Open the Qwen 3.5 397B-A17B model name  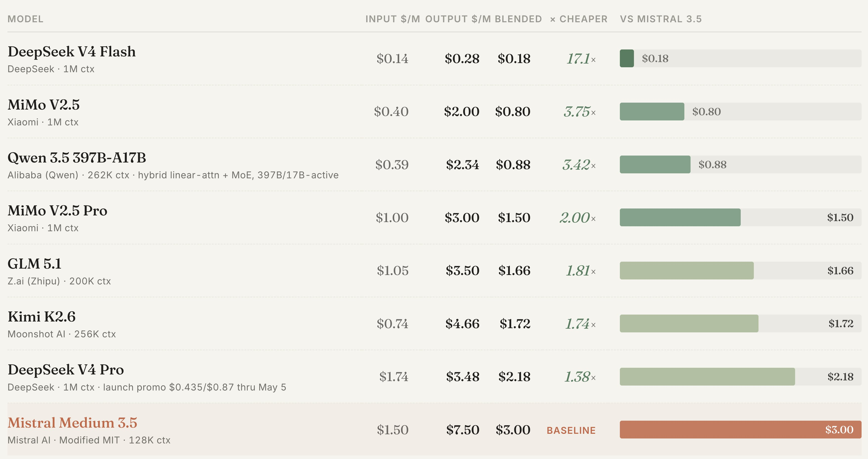coord(76,158)
